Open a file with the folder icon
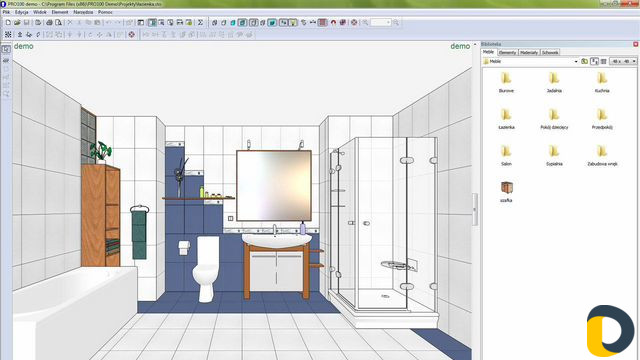The image size is (640, 360). tap(17, 23)
